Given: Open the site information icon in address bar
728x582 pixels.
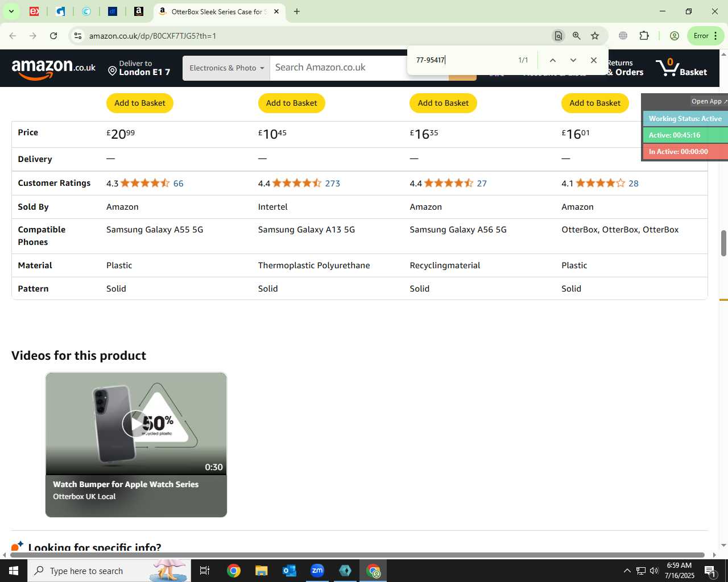Looking at the screenshot, I should click(78, 36).
